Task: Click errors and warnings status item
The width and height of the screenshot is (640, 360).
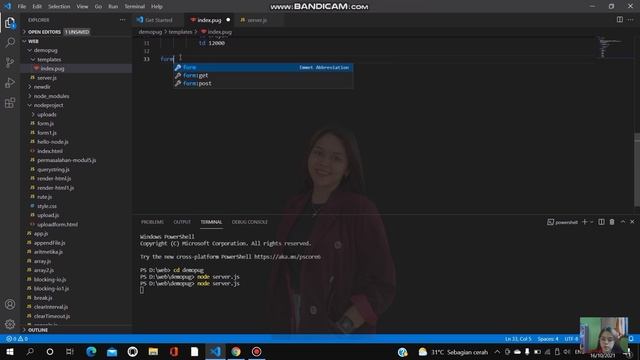Action: [x=17, y=339]
